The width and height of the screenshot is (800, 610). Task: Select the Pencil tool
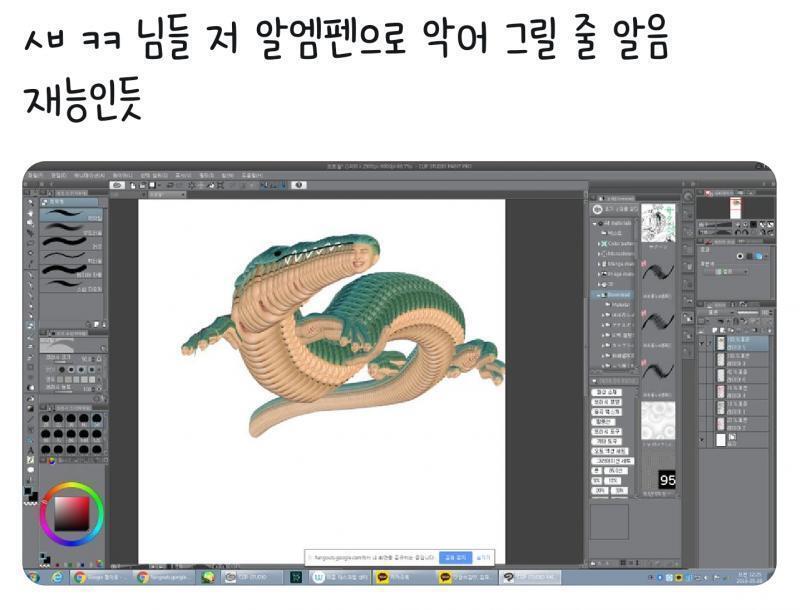pos(30,285)
